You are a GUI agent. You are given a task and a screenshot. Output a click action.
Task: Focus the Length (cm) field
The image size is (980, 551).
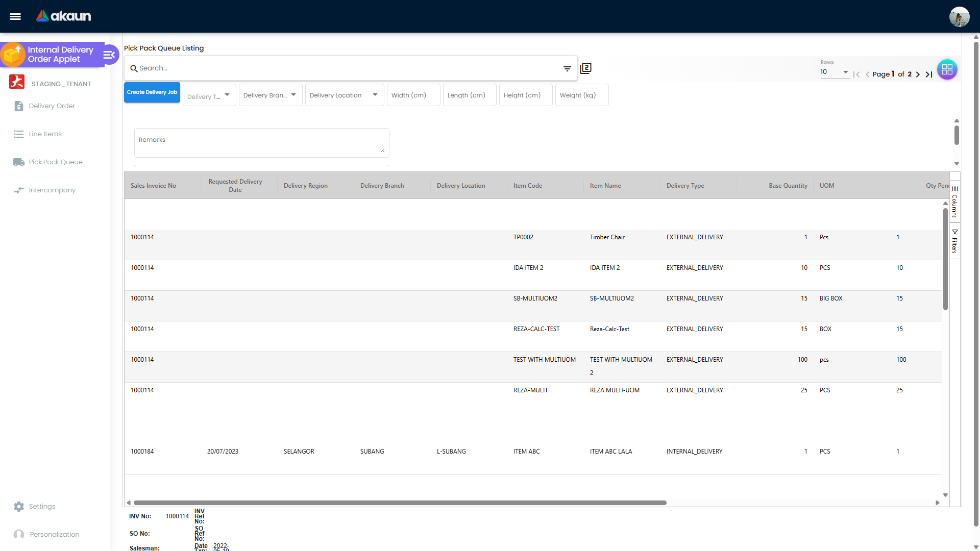tap(470, 95)
